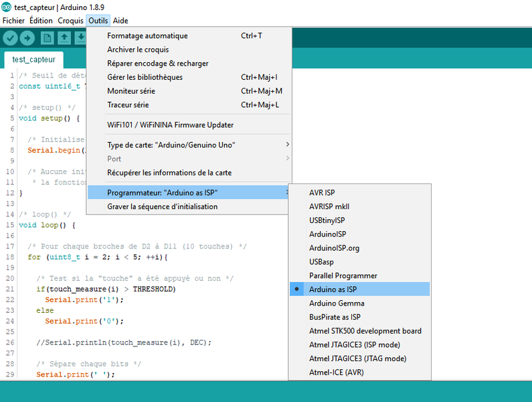This screenshot has height=402, width=532.
Task: Click the Verify (checkmark) toolbar icon
Action: (10, 38)
